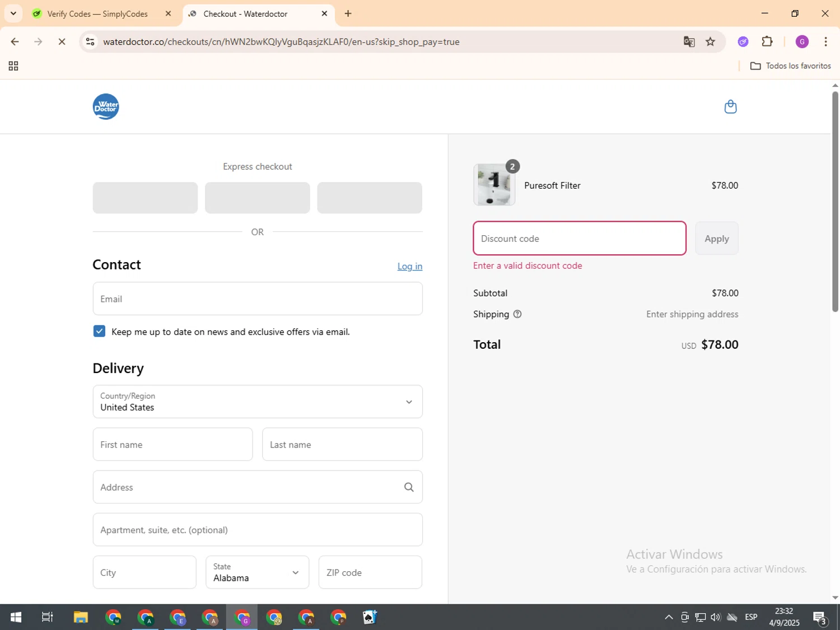This screenshot has width=840, height=630.
Task: Open the volume speaker tray icon
Action: pyautogui.click(x=716, y=617)
